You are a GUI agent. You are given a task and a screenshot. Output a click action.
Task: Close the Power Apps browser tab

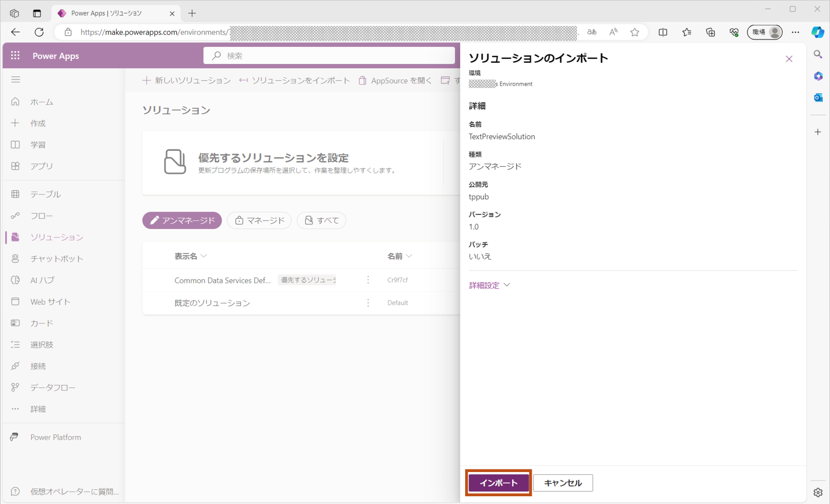pos(172,13)
